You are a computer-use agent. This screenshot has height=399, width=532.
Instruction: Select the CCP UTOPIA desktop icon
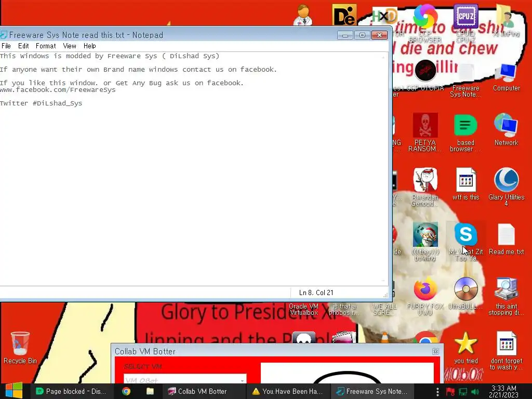pyautogui.click(x=425, y=75)
